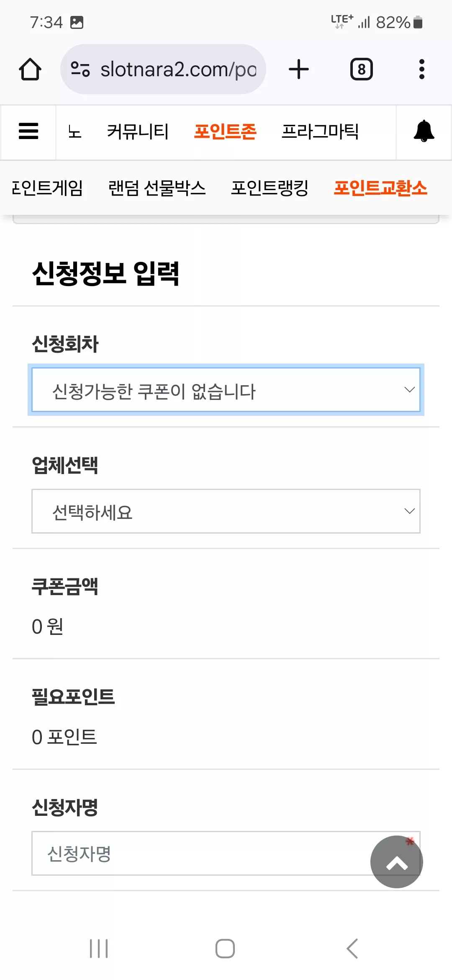Switch to 포인트랭킹 tab
Viewport: 452px width, 980px height.
270,188
